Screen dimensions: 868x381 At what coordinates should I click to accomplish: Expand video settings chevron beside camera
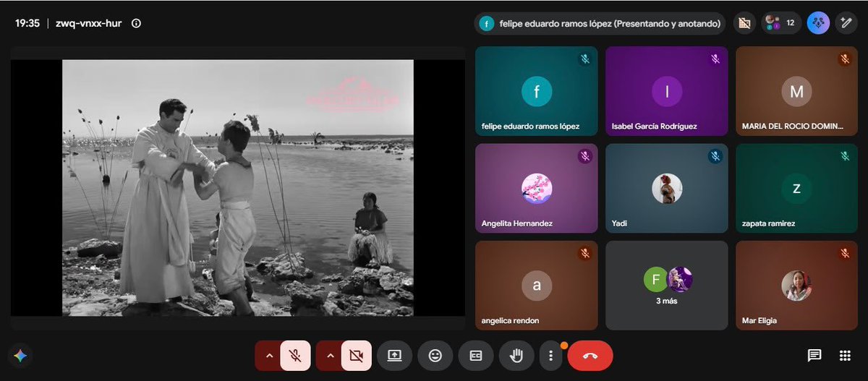pos(330,356)
